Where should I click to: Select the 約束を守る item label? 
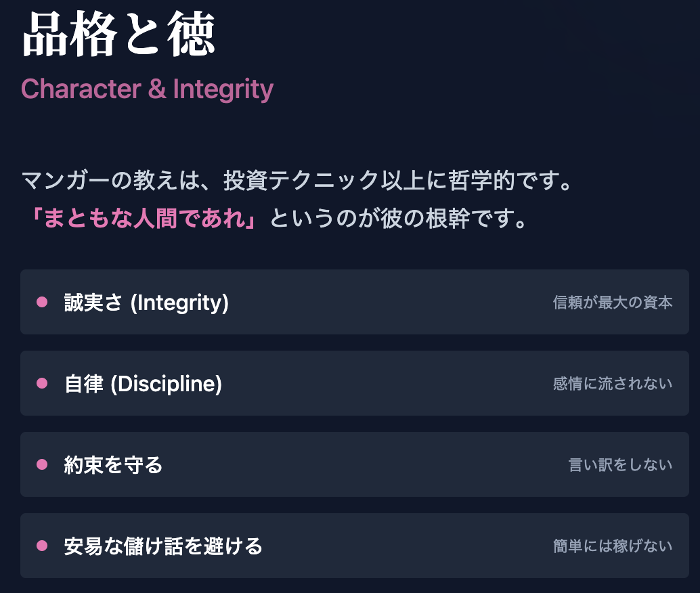point(113,465)
